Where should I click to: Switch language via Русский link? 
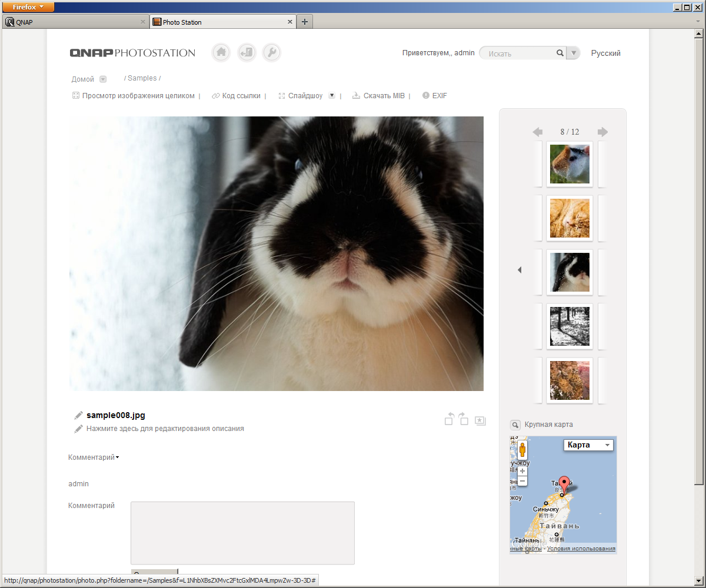[606, 53]
